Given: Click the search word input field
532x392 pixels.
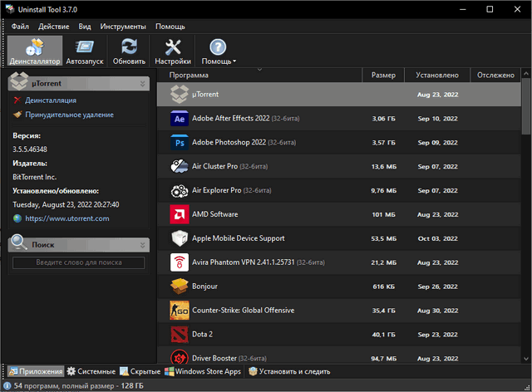Looking at the screenshot, I should pyautogui.click(x=78, y=263).
